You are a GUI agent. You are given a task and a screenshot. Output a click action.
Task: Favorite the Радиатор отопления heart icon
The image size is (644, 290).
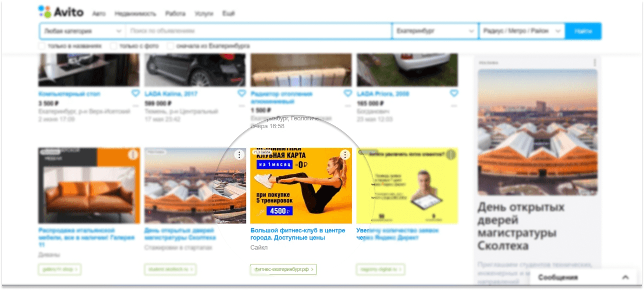point(348,94)
